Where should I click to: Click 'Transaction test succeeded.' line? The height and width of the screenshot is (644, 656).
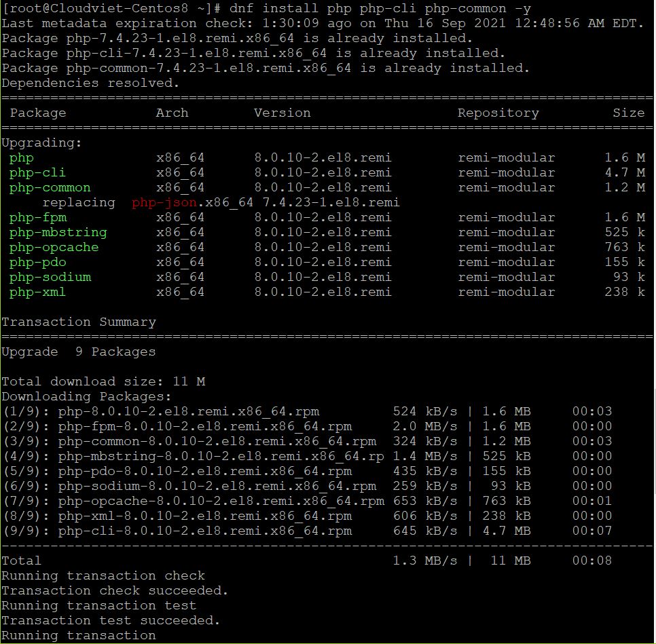(111, 620)
